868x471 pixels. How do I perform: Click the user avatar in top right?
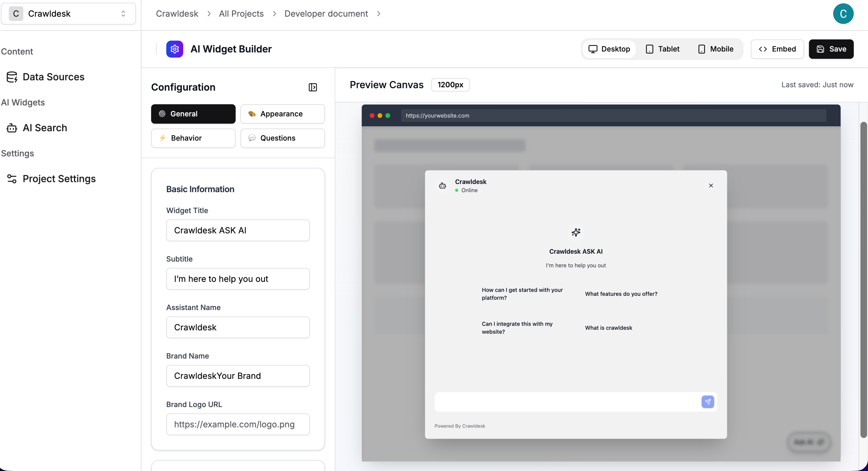pyautogui.click(x=843, y=14)
